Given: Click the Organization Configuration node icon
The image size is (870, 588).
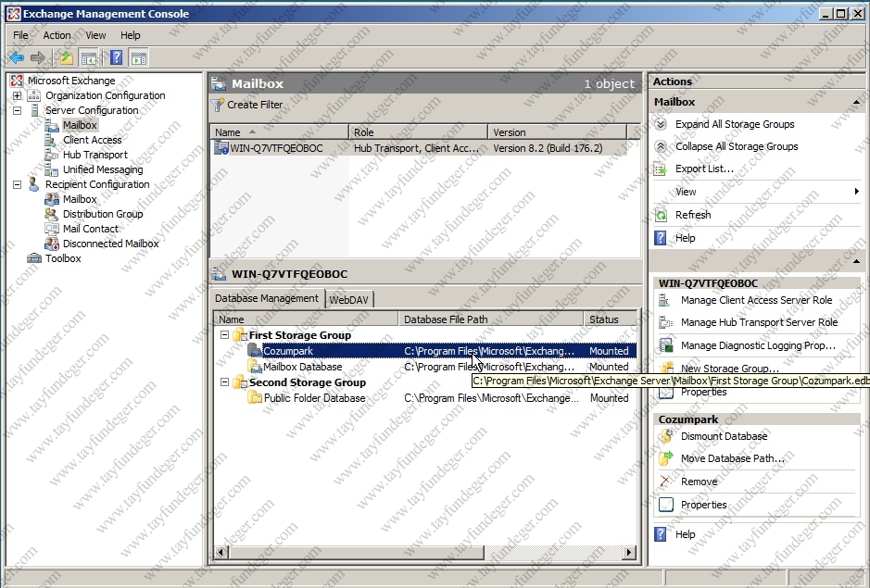Looking at the screenshot, I should click(34, 95).
